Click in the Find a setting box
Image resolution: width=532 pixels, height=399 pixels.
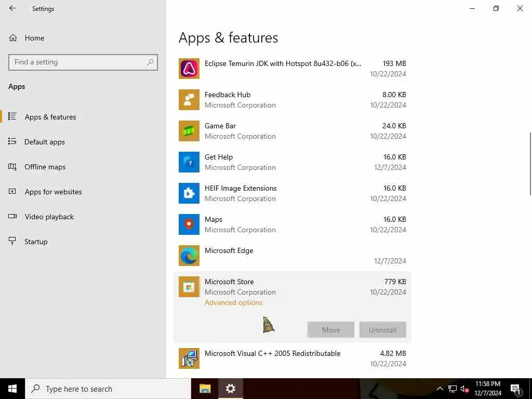pos(83,62)
